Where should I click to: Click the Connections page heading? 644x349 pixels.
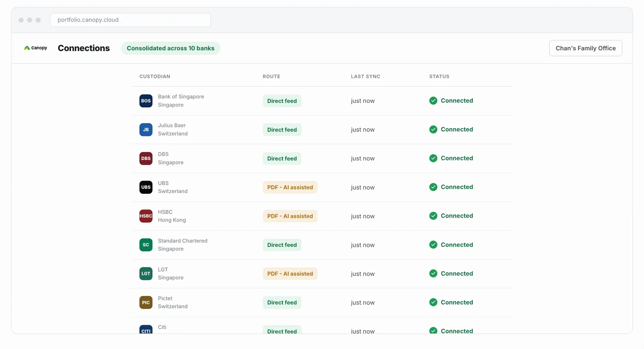(84, 48)
